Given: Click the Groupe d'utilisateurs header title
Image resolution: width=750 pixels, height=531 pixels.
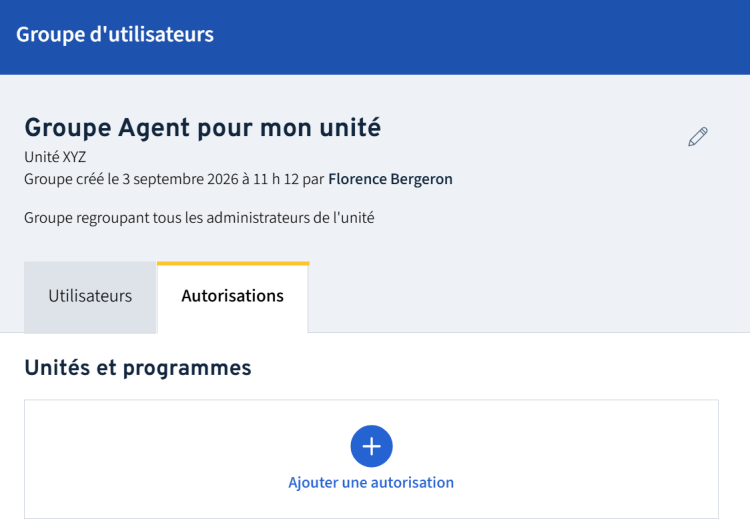Looking at the screenshot, I should (x=115, y=34).
